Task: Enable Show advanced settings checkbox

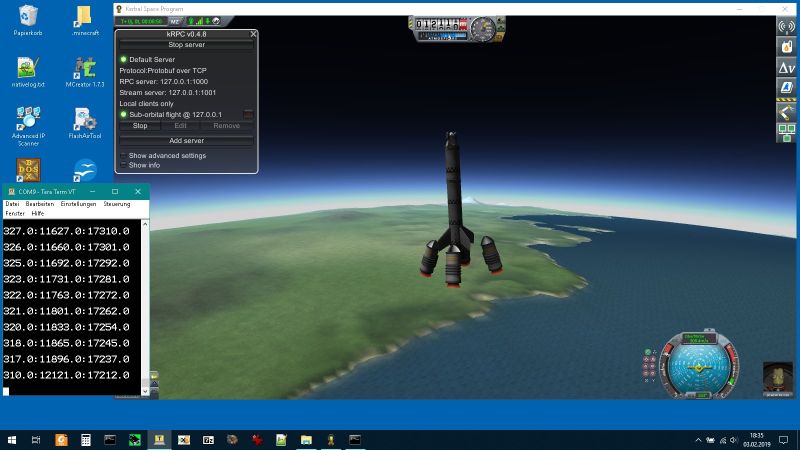Action: tap(123, 156)
